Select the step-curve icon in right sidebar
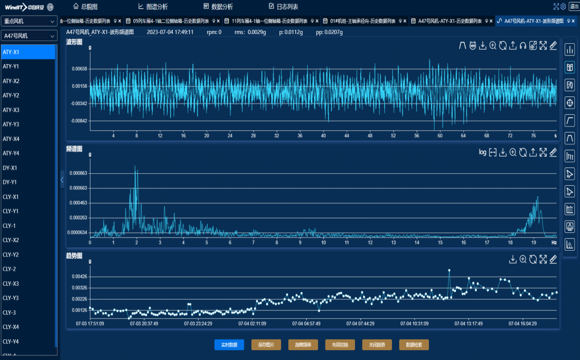 [x=570, y=121]
